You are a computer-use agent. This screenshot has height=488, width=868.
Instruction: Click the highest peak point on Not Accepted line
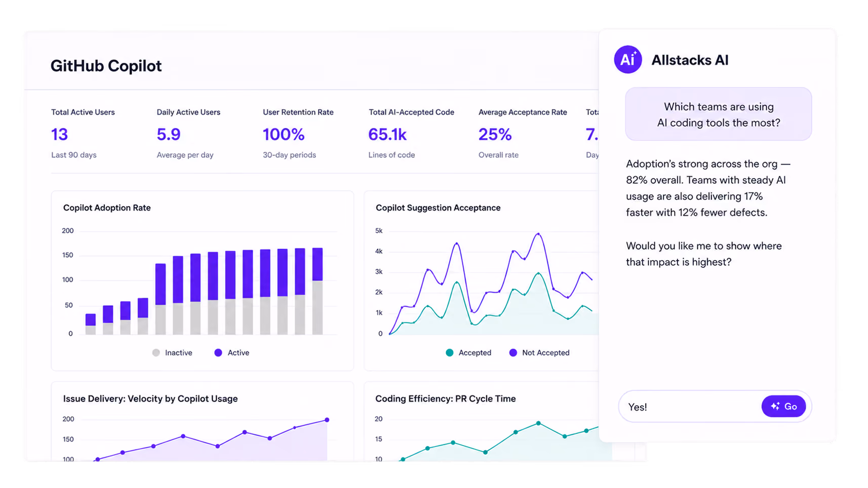coord(538,234)
